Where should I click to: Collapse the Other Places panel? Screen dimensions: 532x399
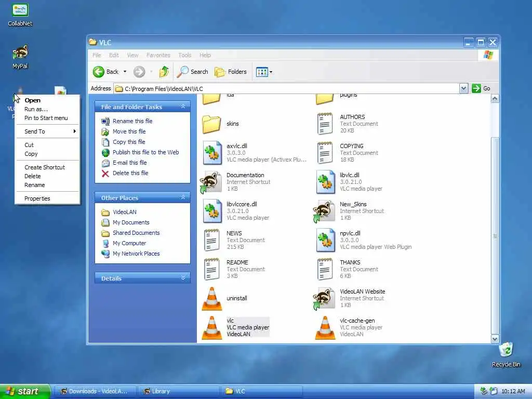coord(183,197)
